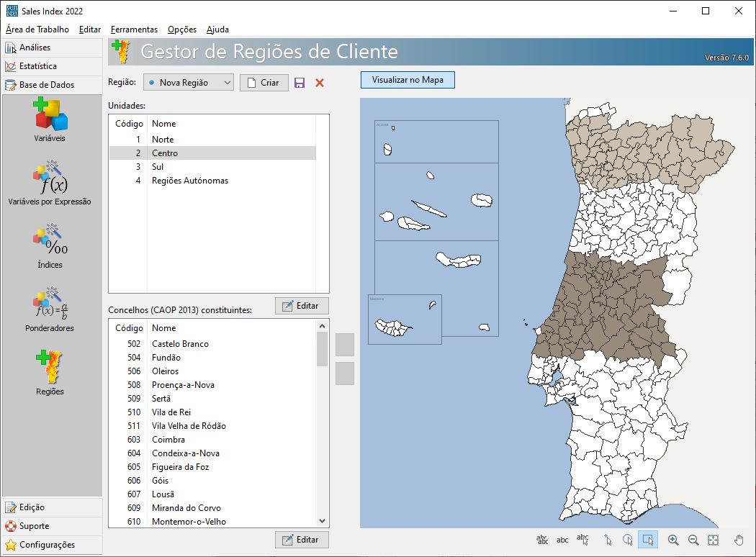The height and width of the screenshot is (557, 756).
Task: Click the purple save region icon
Action: [x=300, y=83]
